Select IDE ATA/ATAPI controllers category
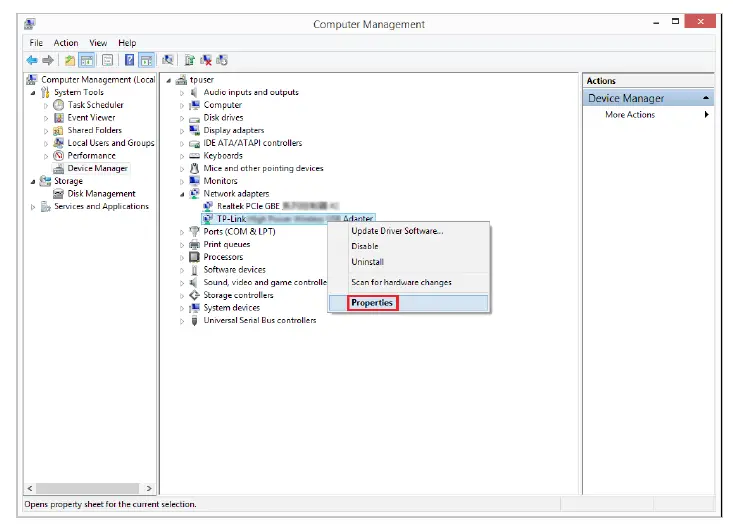Image resolution: width=733 pixels, height=525 pixels. click(x=252, y=143)
